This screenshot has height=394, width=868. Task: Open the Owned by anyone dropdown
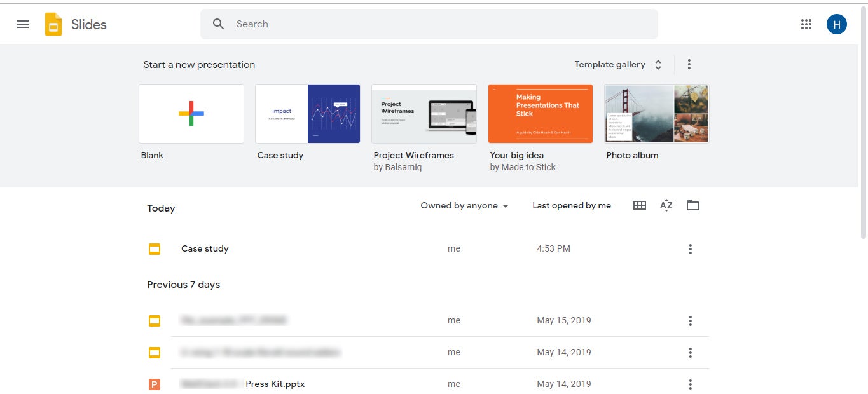click(x=465, y=206)
